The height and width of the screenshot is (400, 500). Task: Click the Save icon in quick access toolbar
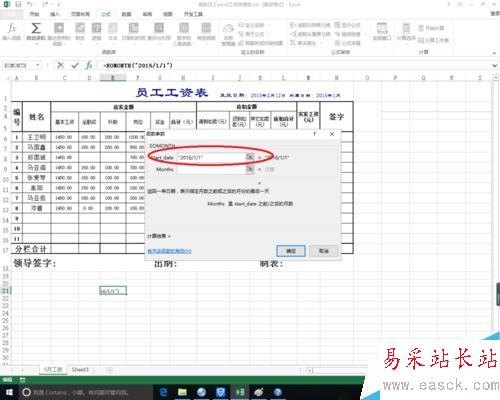coord(18,4)
